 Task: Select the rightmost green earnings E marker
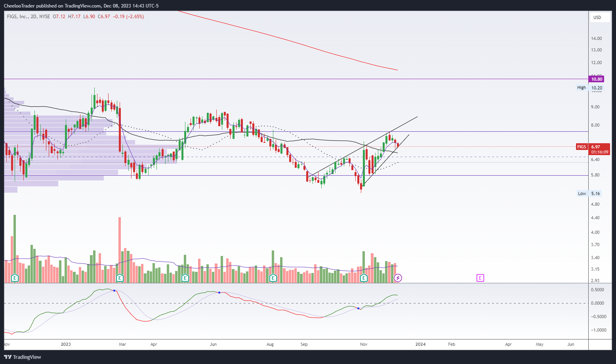click(x=364, y=278)
